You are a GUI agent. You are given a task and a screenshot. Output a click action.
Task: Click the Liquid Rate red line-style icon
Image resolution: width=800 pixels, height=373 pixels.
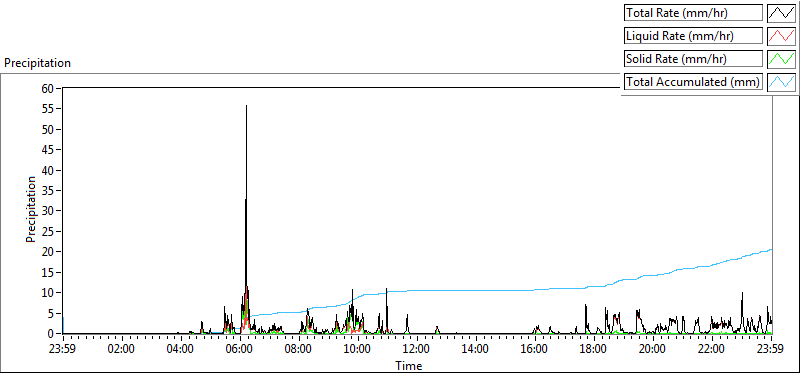click(x=781, y=36)
